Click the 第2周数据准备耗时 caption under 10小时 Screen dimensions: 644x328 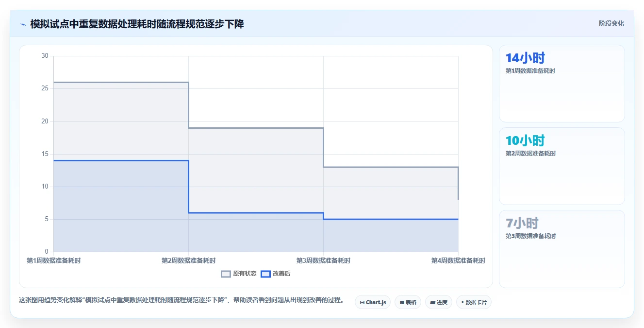(530, 154)
